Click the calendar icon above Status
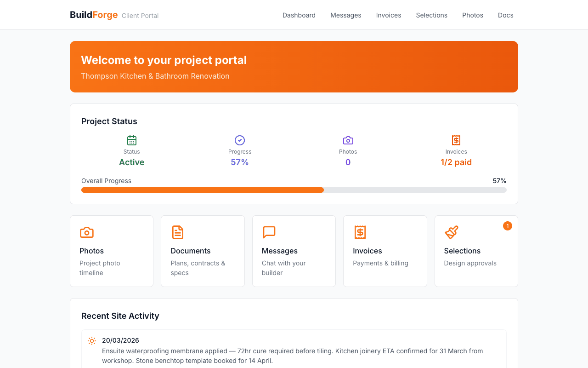 [x=131, y=140]
